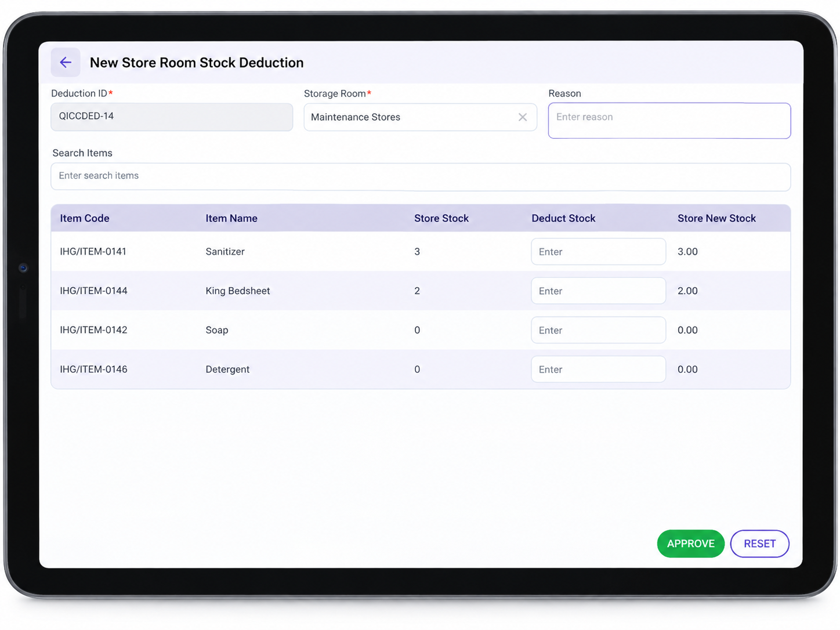The height and width of the screenshot is (630, 840).
Task: Set Deduct Stock for Soap
Action: pos(598,330)
